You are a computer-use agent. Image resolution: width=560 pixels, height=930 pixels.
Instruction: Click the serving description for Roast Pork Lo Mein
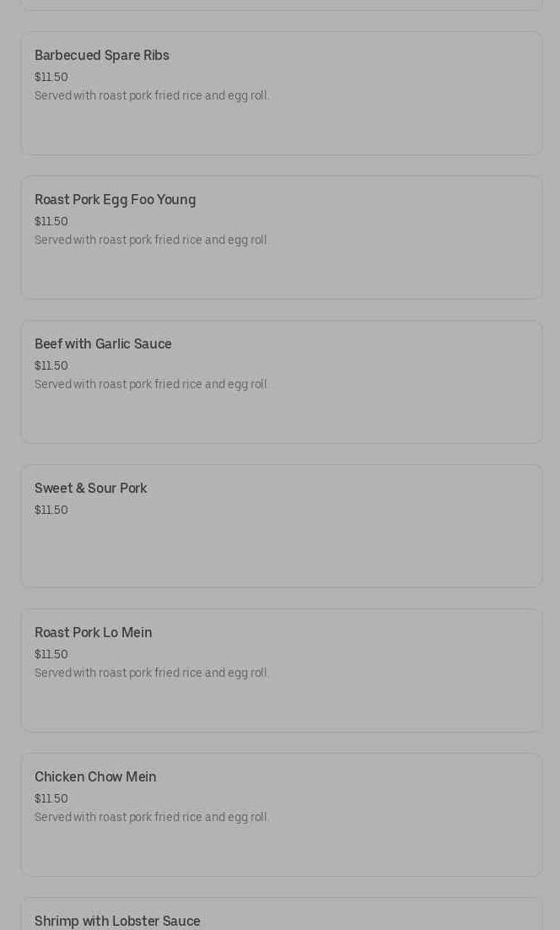pos(152,673)
